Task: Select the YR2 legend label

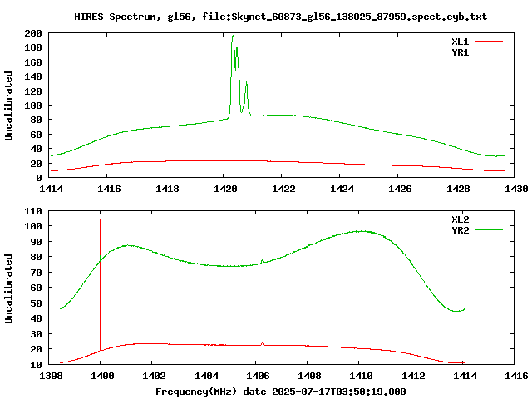Action: [460, 230]
